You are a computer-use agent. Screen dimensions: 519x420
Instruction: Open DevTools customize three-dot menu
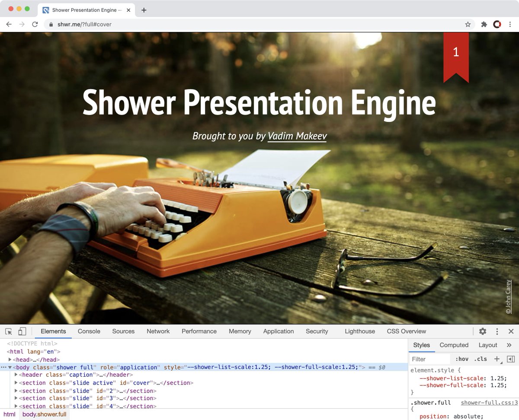click(497, 331)
